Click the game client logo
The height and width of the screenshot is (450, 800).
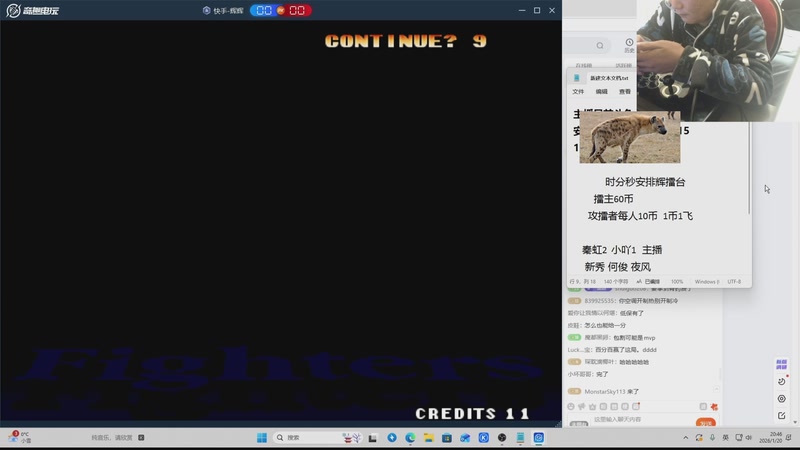(33, 10)
